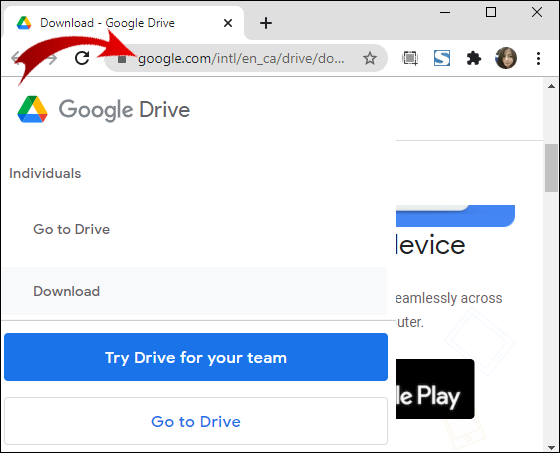This screenshot has height=453, width=560.
Task: Click the Google Drive logo on the page
Action: coord(104,109)
